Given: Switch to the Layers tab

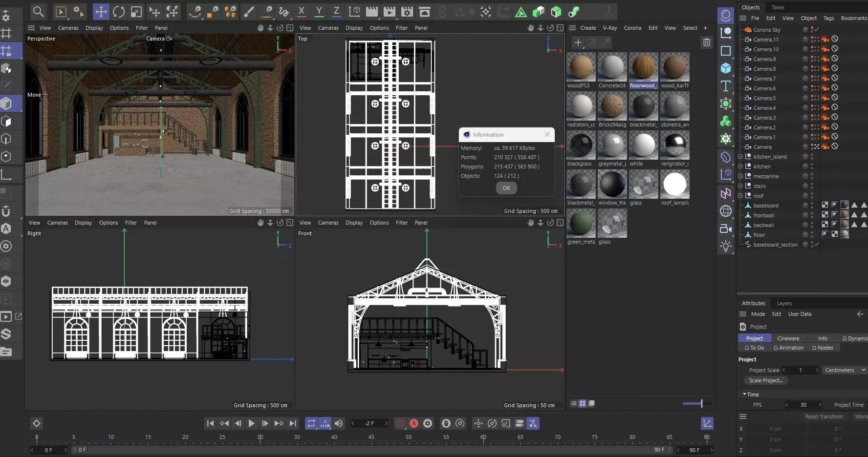Looking at the screenshot, I should [x=784, y=303].
